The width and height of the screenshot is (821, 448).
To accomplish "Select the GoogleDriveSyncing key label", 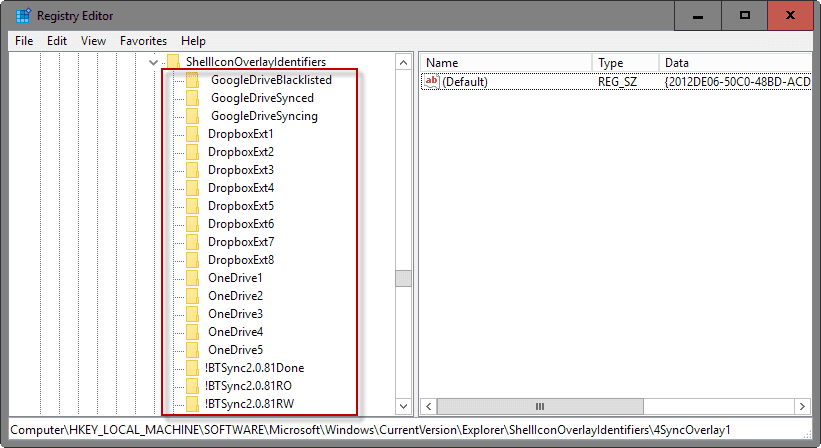I will coord(264,116).
